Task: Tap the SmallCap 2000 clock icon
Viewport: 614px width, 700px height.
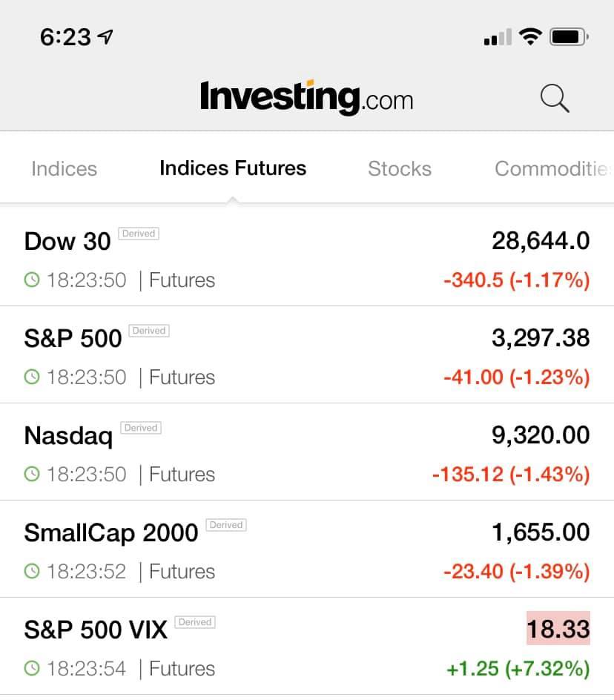Action: [x=32, y=572]
